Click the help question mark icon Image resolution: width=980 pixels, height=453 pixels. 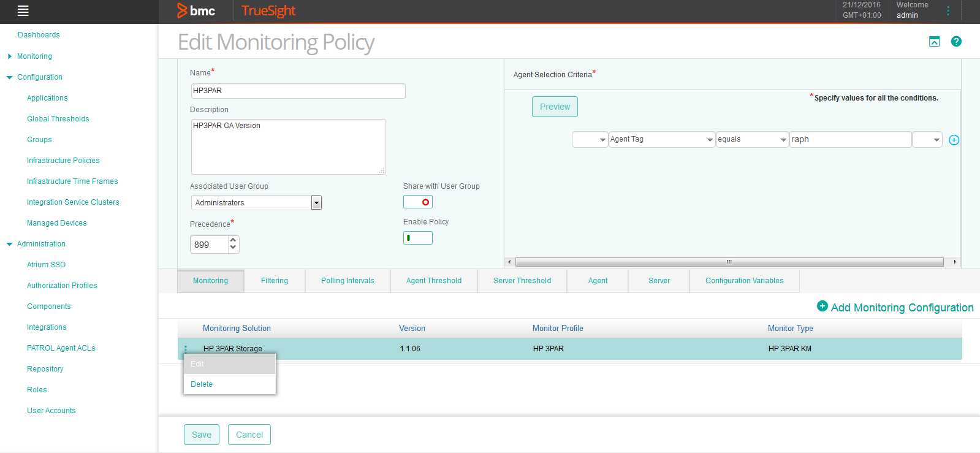coord(956,41)
